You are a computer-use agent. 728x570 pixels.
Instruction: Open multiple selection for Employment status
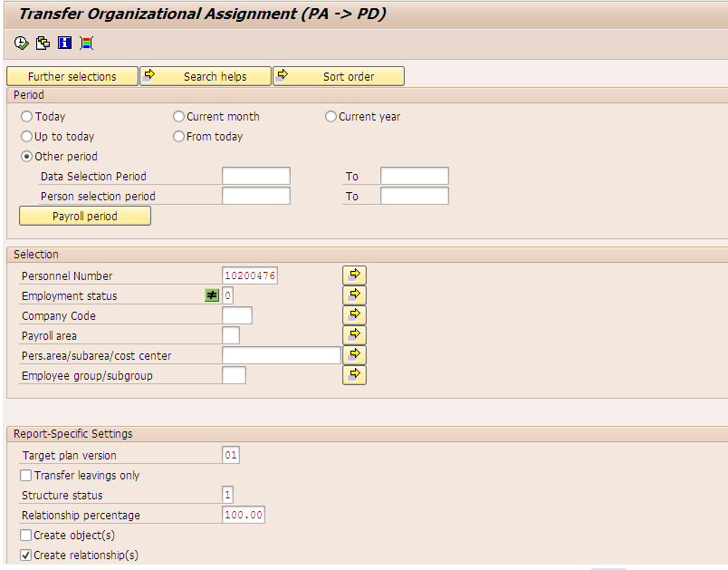tap(354, 295)
